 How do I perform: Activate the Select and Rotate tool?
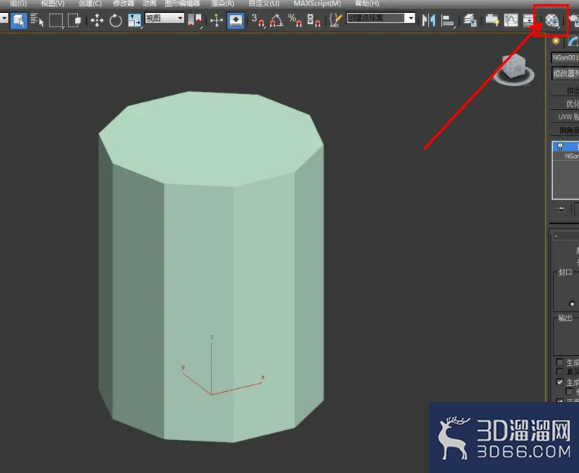(116, 20)
